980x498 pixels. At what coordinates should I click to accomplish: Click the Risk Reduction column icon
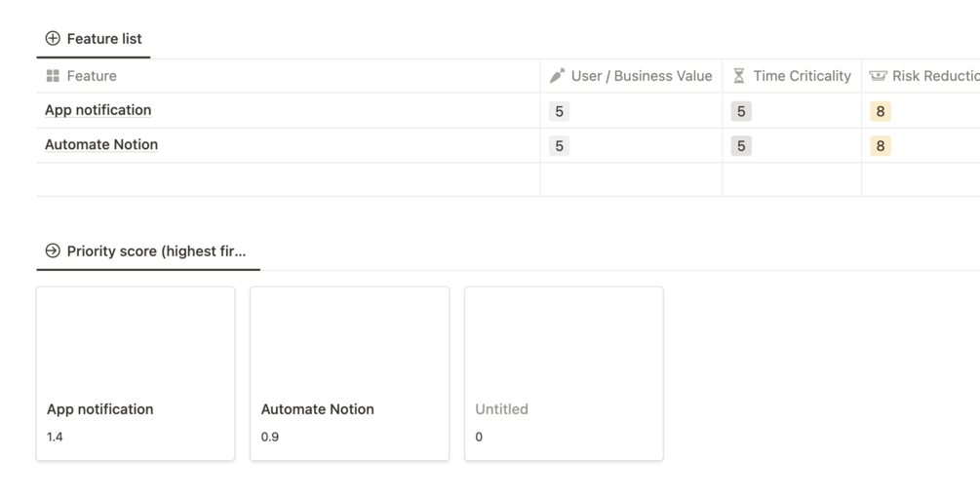click(878, 76)
